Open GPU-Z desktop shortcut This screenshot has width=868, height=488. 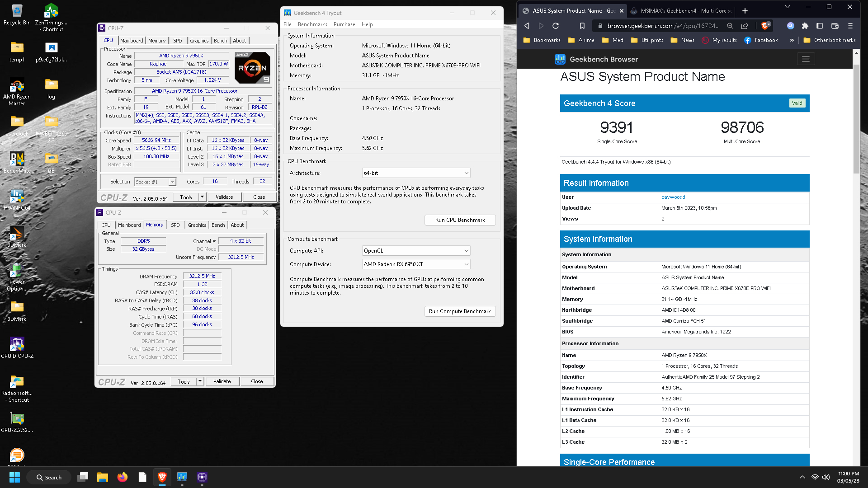17,422
